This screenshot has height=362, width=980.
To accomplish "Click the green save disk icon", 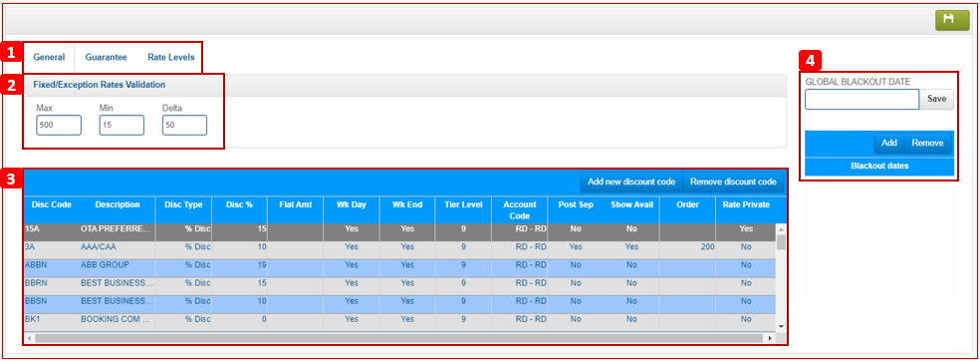I will point(952,21).
